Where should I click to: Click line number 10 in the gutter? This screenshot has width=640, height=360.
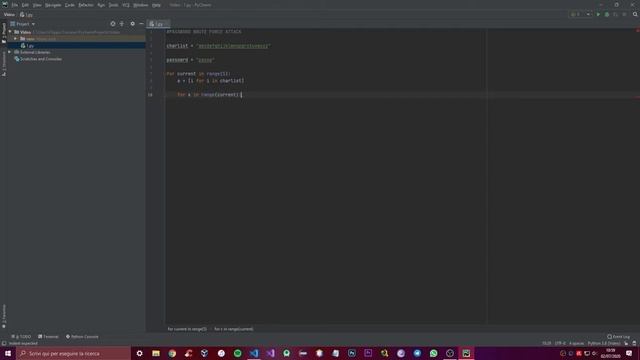click(x=150, y=95)
